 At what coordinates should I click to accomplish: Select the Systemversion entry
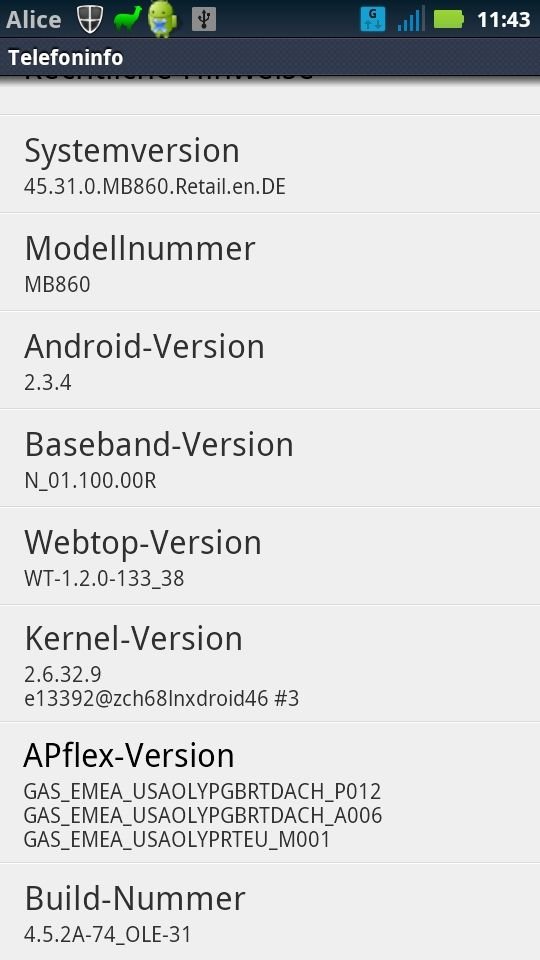270,164
